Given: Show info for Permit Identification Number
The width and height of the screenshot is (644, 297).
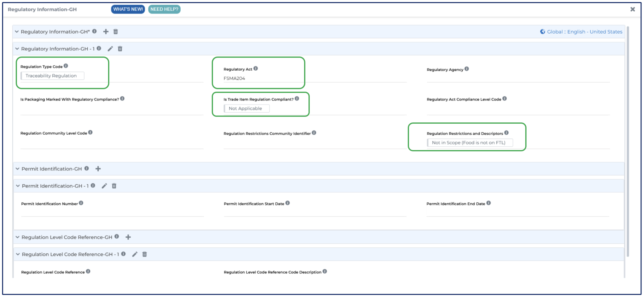Looking at the screenshot, I should (81, 203).
